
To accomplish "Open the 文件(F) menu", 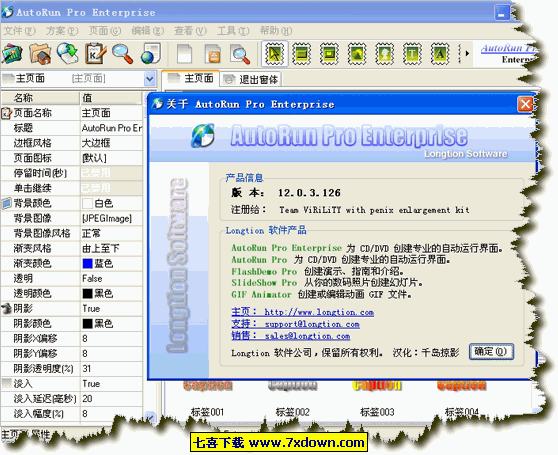I will coord(20,31).
